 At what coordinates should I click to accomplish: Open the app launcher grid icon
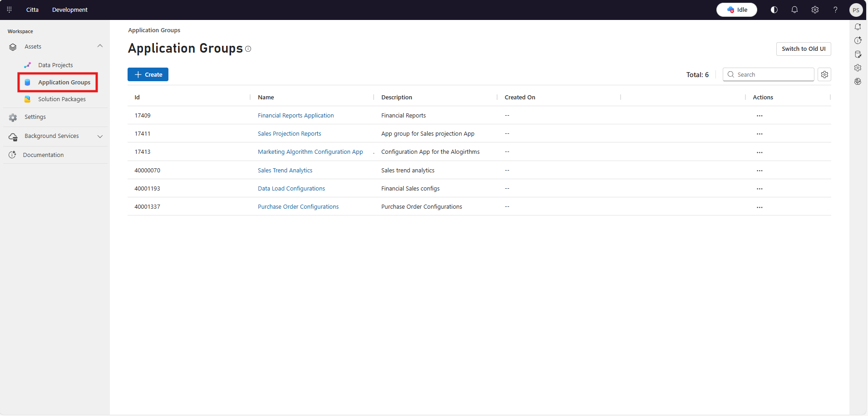pyautogui.click(x=9, y=10)
